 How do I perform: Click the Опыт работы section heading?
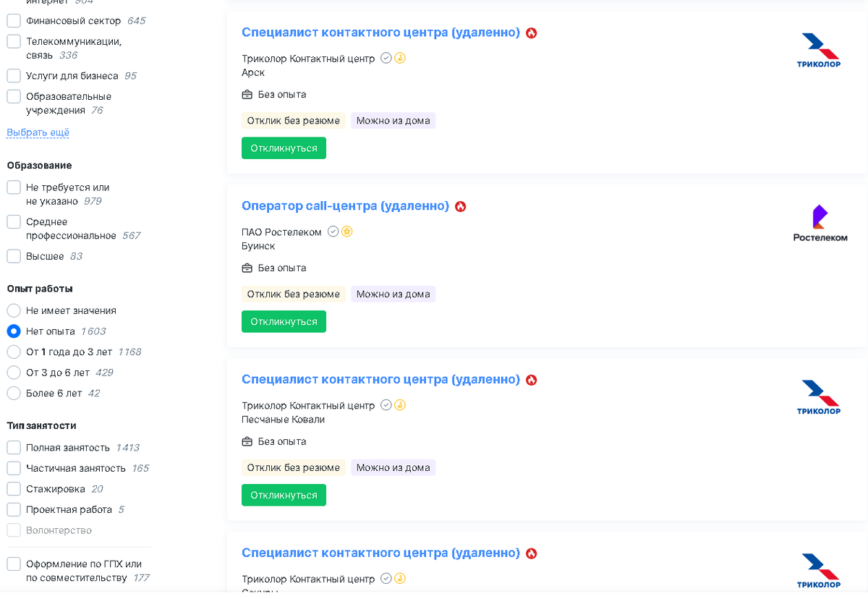coord(40,289)
